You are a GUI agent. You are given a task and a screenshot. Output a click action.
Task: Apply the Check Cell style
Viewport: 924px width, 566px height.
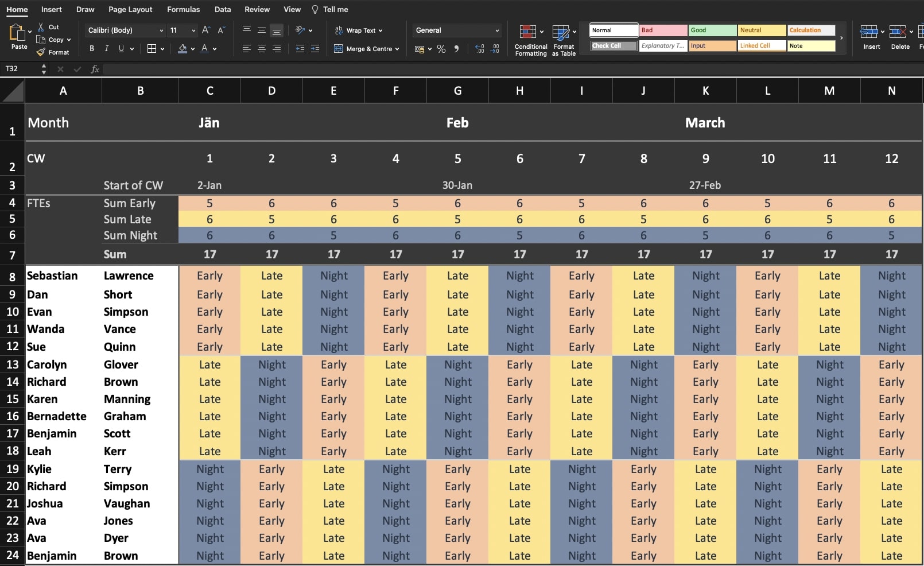click(614, 46)
